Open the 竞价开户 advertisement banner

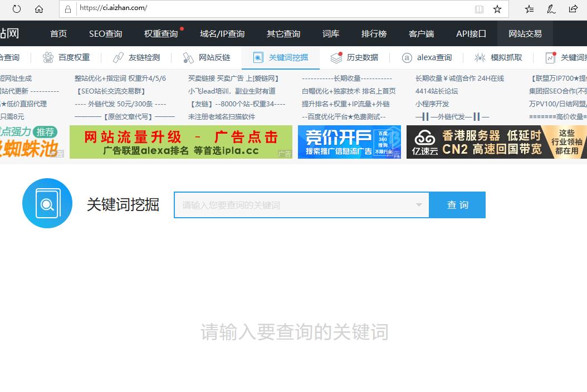pos(349,142)
